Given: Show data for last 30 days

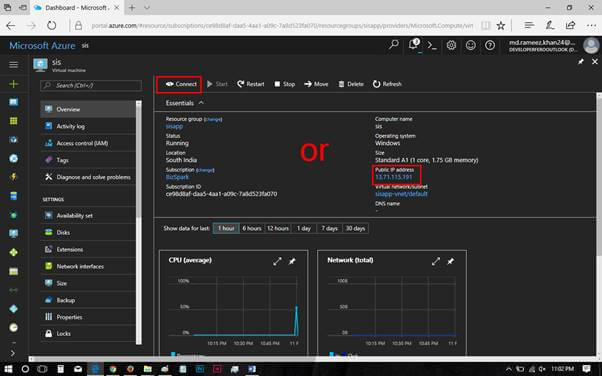Looking at the screenshot, I should coord(356,229).
